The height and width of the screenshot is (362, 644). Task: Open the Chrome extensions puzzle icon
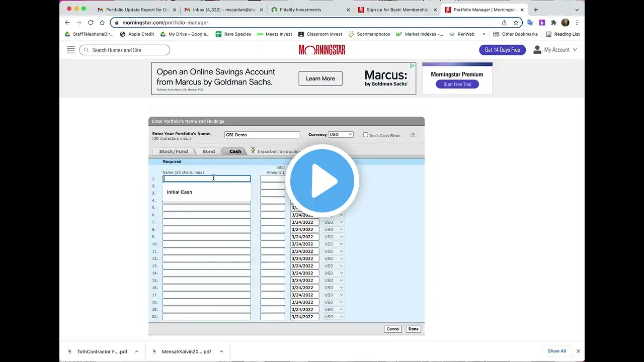coord(553,23)
